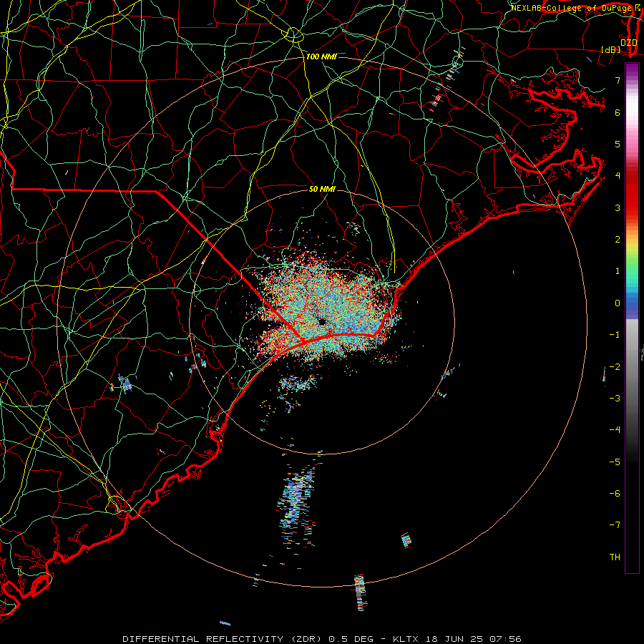644x644 pixels.
Task: Select the 3 value on the dB scale
Action: [x=618, y=208]
